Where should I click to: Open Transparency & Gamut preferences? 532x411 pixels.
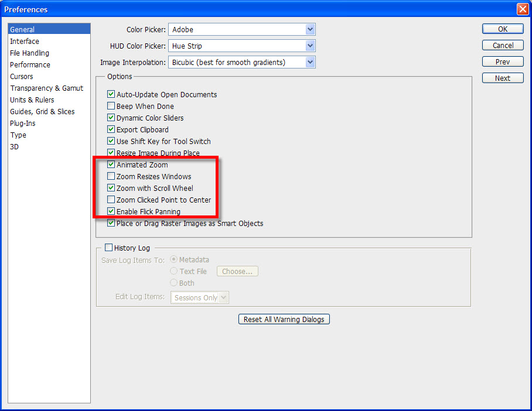click(46, 88)
